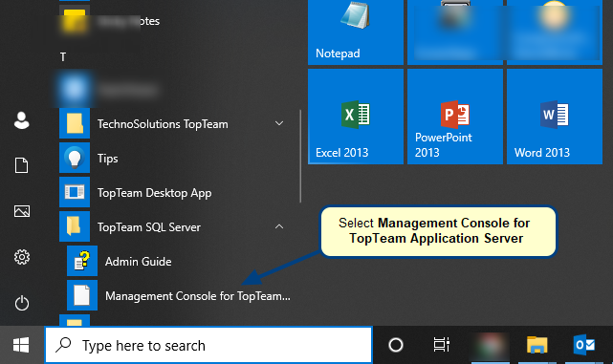This screenshot has height=364, width=613.
Task: Click the app list scrollbar
Action: tap(300, 157)
